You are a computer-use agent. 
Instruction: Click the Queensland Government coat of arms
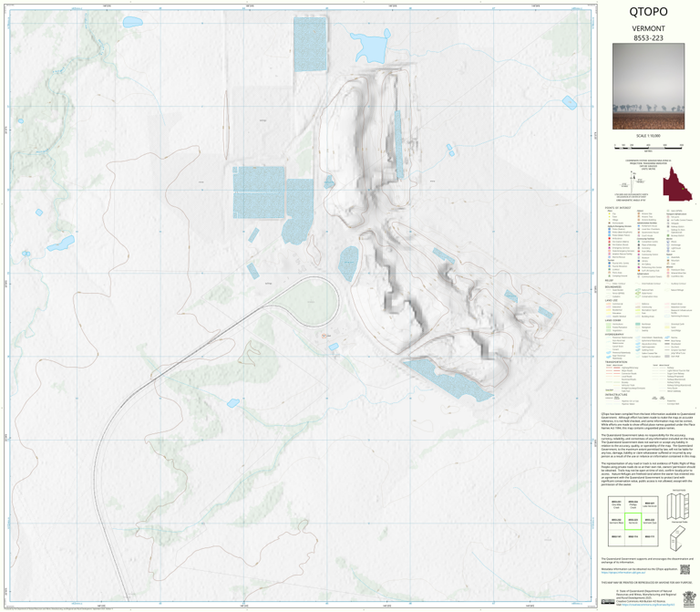click(x=688, y=598)
